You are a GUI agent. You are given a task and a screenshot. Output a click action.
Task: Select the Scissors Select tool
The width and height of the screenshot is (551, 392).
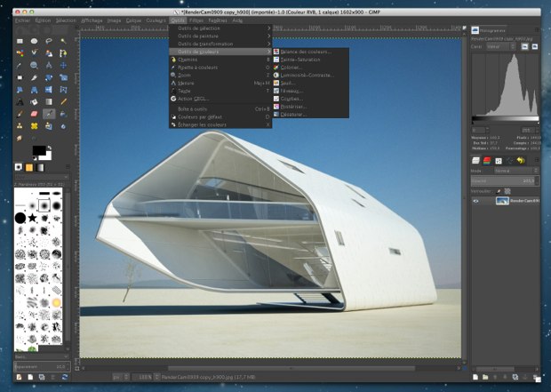pos(34,53)
